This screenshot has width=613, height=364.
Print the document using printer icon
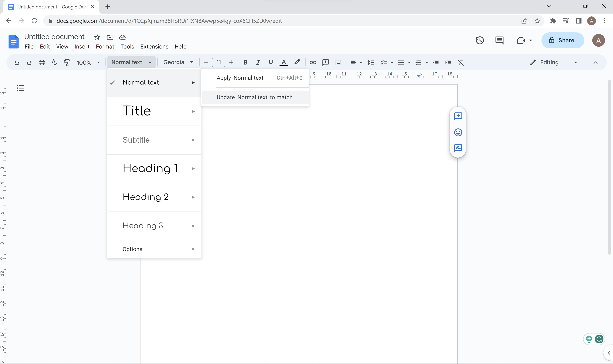(x=42, y=63)
